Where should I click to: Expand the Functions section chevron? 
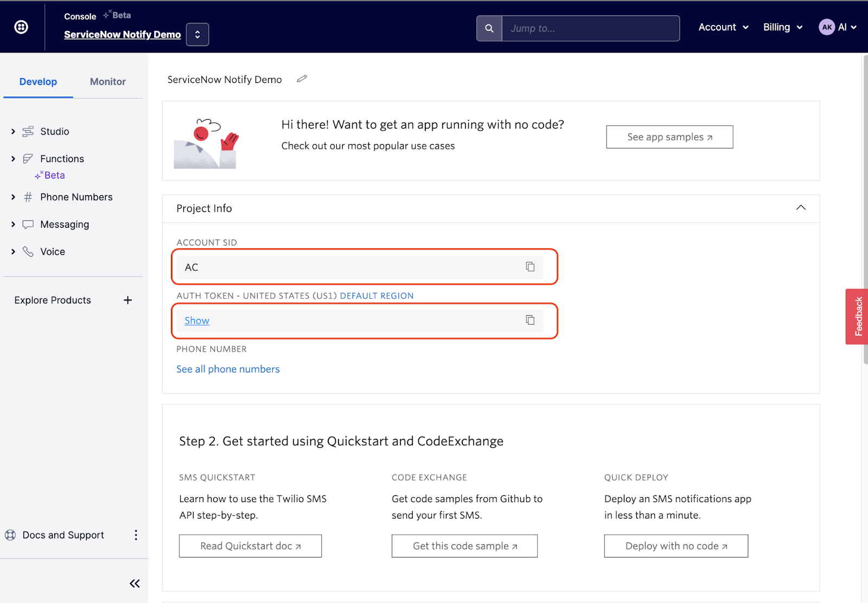(x=13, y=159)
